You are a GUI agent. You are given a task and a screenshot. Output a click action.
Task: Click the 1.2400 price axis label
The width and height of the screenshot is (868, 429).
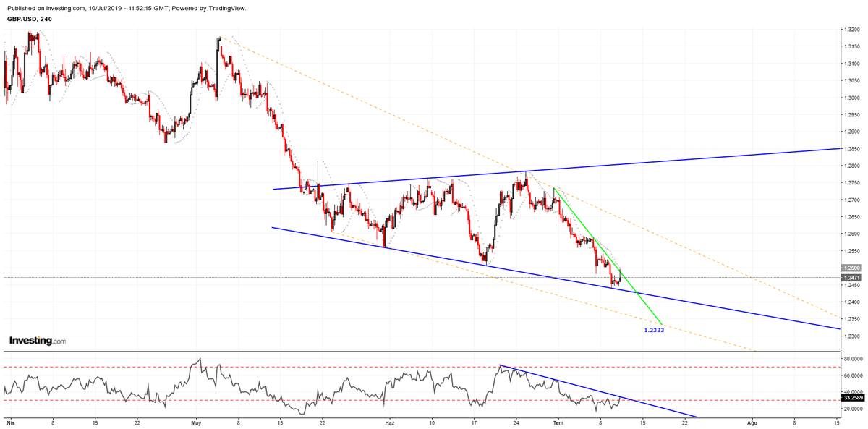852,302
